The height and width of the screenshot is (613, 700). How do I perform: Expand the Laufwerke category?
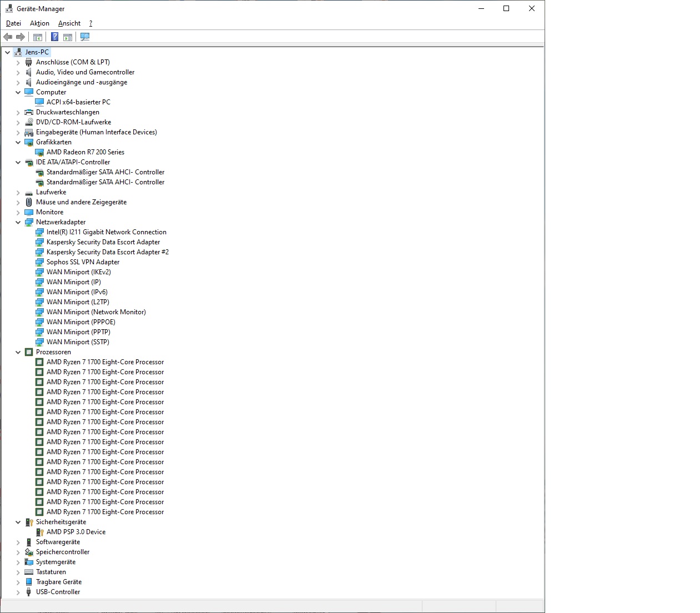18,192
